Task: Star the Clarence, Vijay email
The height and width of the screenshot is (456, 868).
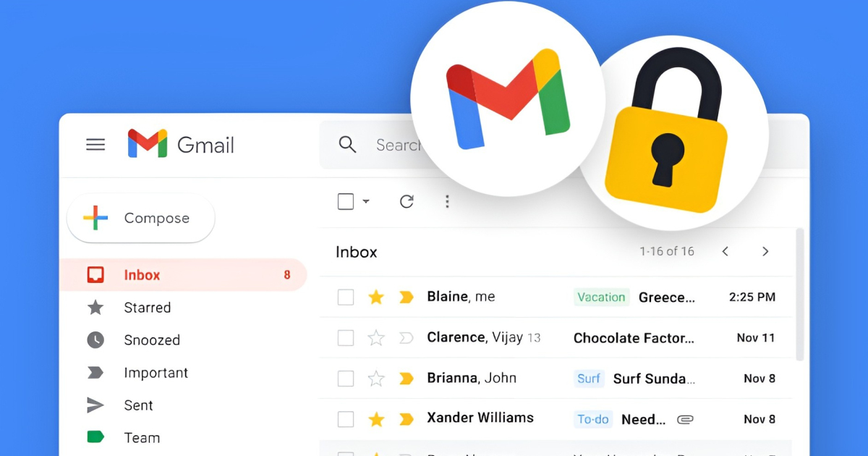Action: 376,337
